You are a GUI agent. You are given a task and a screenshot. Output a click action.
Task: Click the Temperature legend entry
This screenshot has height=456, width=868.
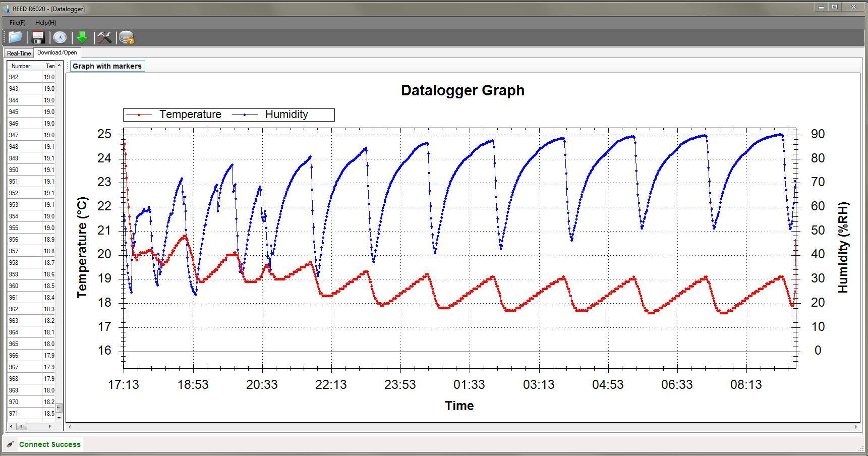174,115
